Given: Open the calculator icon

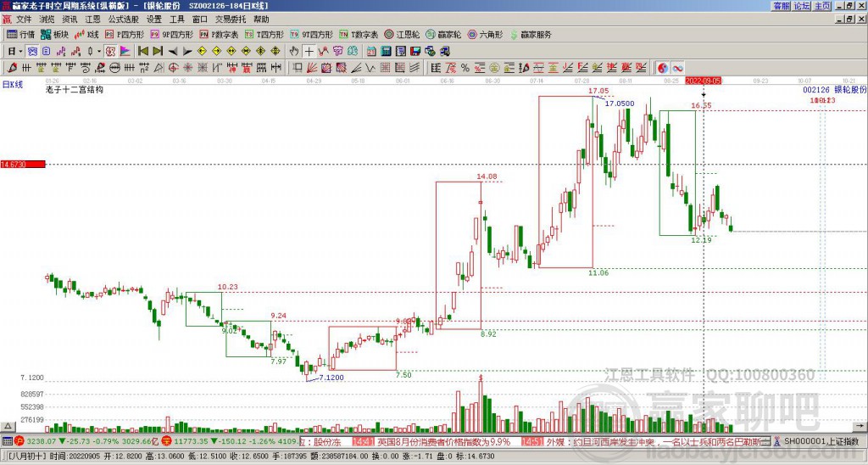Looking at the screenshot, I should tap(386, 52).
